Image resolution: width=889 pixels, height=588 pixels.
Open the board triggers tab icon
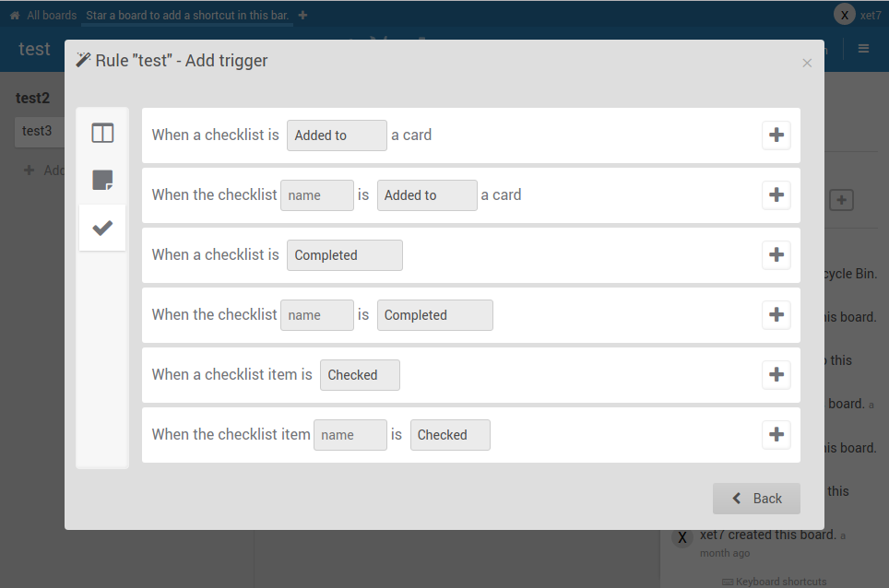click(x=102, y=133)
